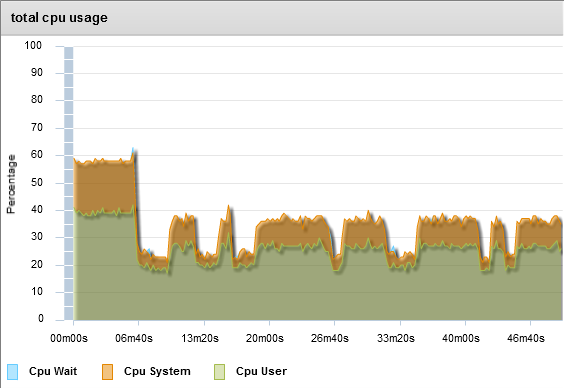Select the 06m40s time axis label

pos(134,338)
